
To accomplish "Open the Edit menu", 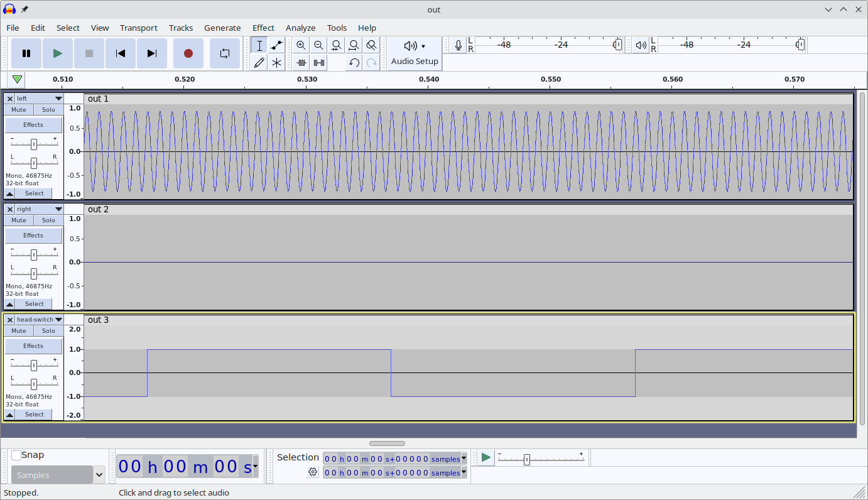I will [x=38, y=28].
